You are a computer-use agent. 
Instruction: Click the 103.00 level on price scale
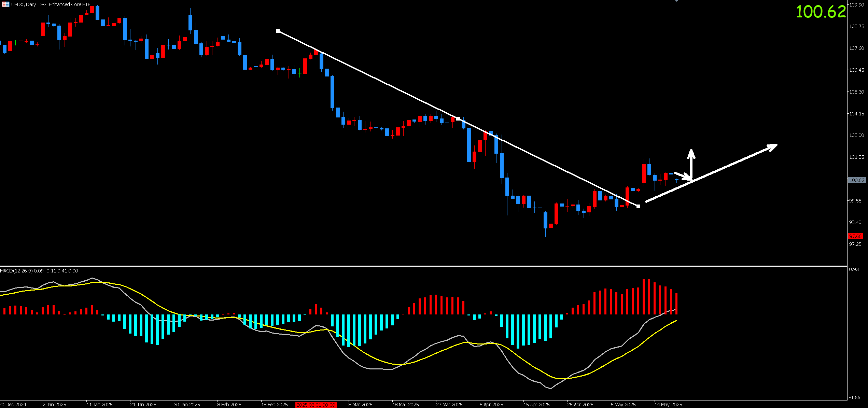pos(856,135)
